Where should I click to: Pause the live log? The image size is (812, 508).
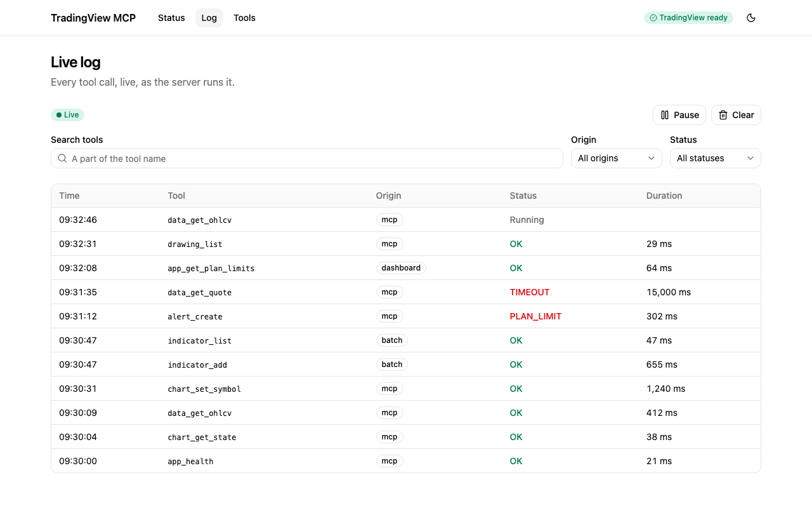tap(679, 115)
